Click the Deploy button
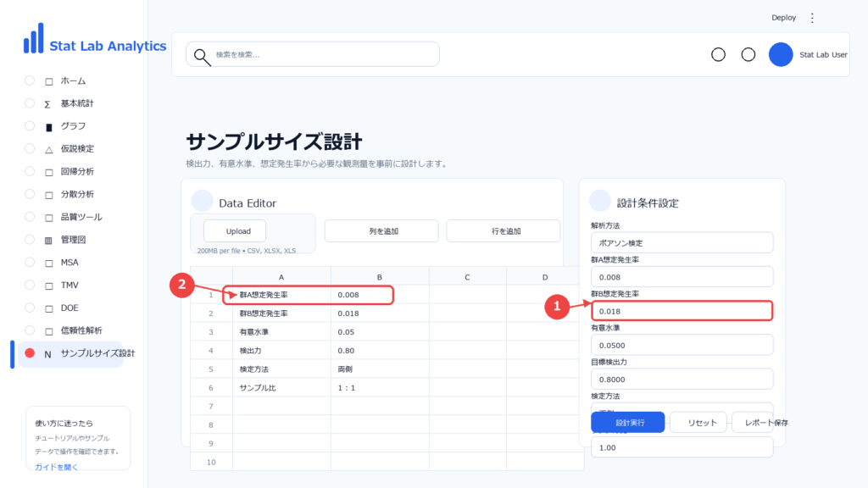This screenshot has height=488, width=868. (783, 18)
